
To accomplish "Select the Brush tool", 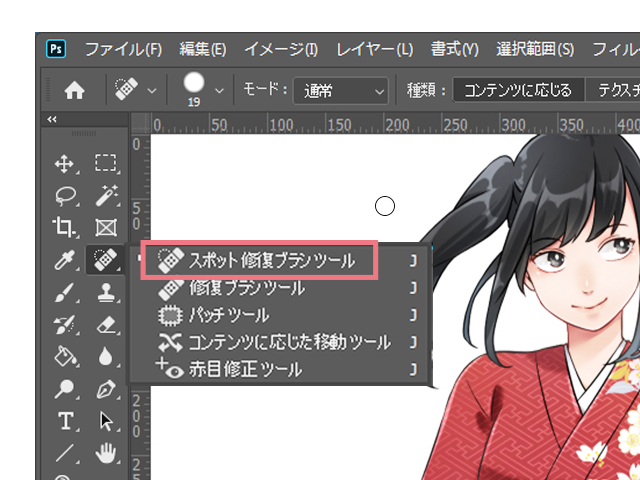I will [x=65, y=293].
